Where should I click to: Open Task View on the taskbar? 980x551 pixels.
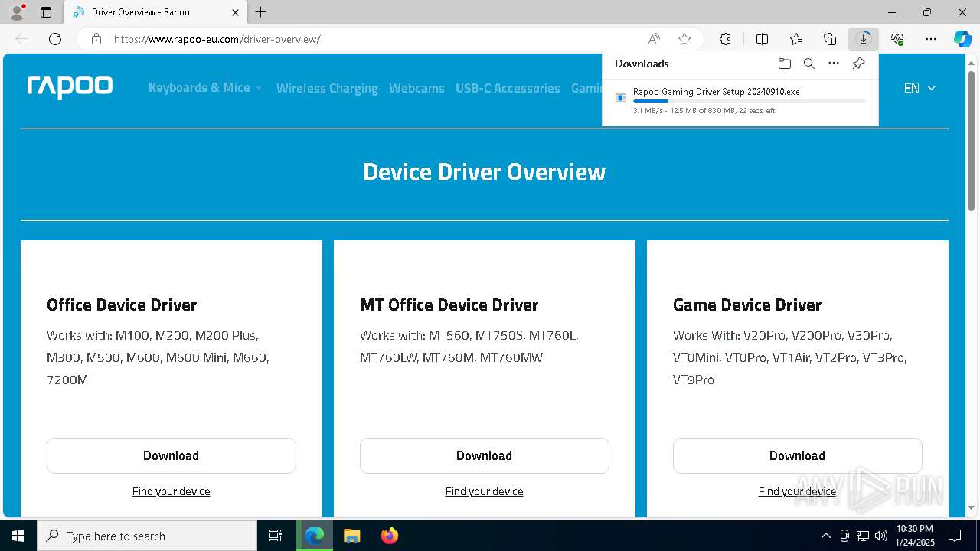coord(276,536)
